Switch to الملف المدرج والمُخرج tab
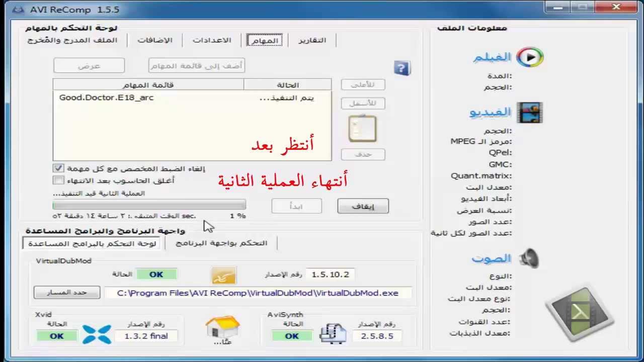This screenshot has width=644, height=362. pos(72,40)
